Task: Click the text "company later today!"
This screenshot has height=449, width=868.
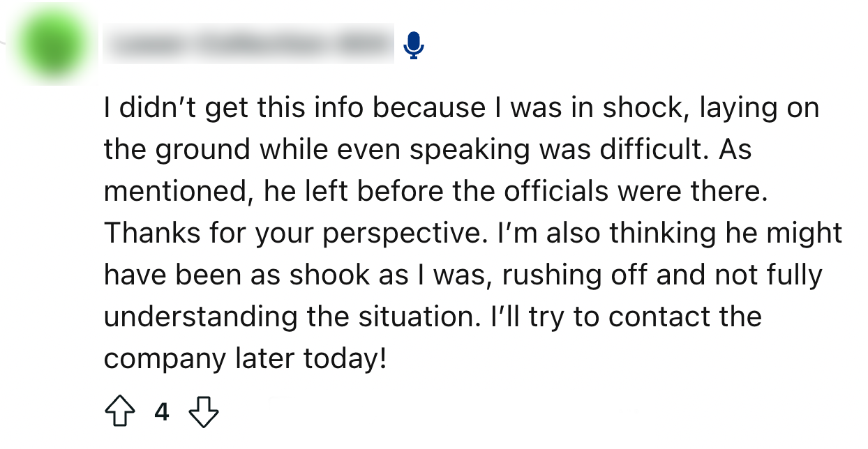Action: (x=244, y=359)
